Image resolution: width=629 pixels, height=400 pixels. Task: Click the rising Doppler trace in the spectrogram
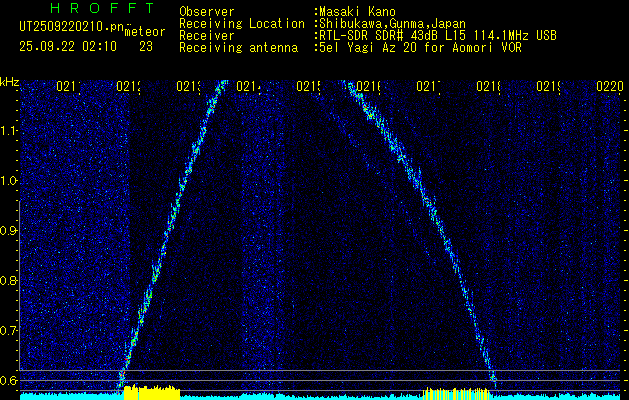click(173, 217)
